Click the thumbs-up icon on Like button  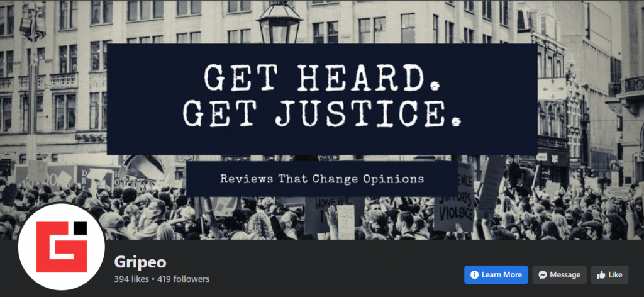tap(601, 275)
